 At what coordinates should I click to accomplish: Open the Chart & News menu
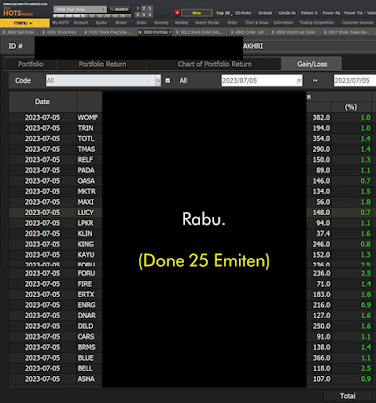pos(257,23)
